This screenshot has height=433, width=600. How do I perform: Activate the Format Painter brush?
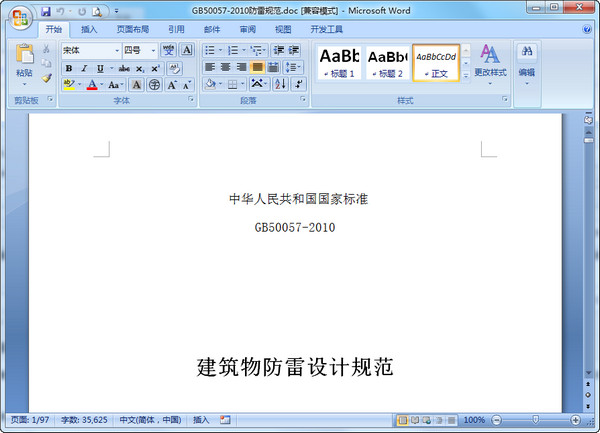click(46, 78)
